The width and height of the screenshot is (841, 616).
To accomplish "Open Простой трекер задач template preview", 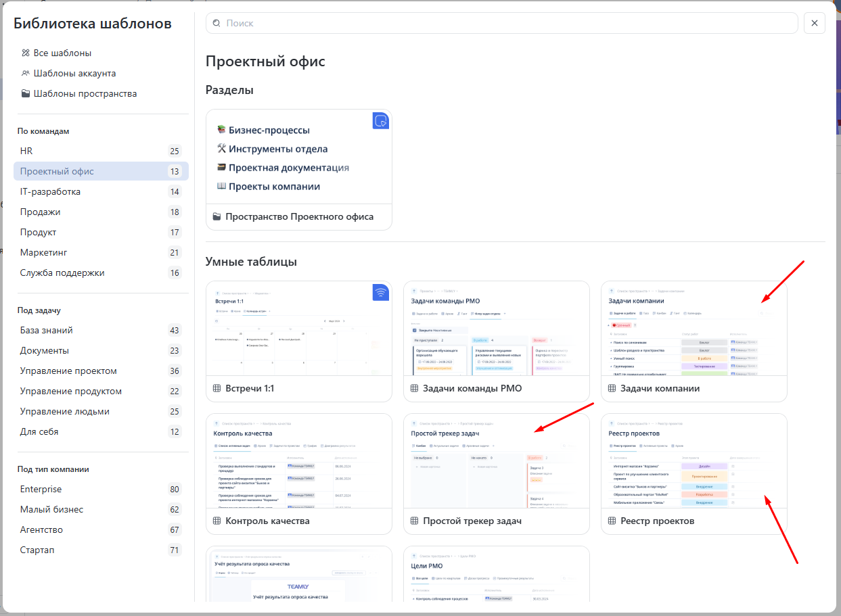I will (x=496, y=462).
